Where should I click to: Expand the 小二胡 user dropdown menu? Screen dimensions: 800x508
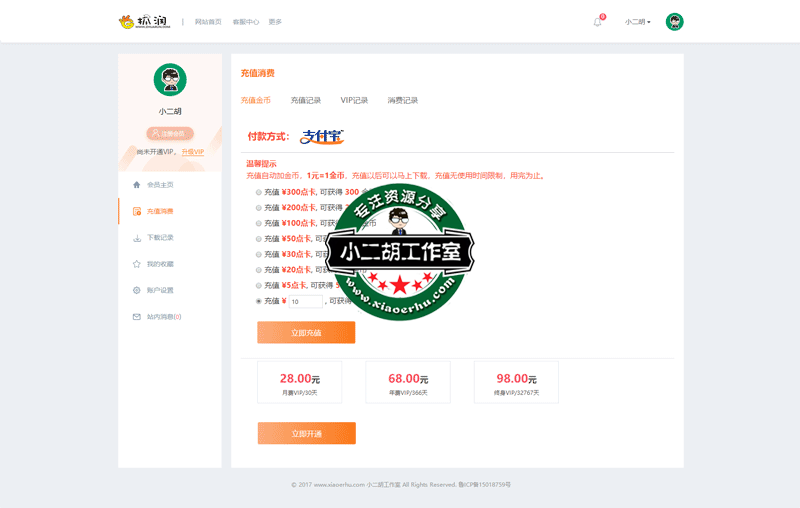tap(638, 22)
